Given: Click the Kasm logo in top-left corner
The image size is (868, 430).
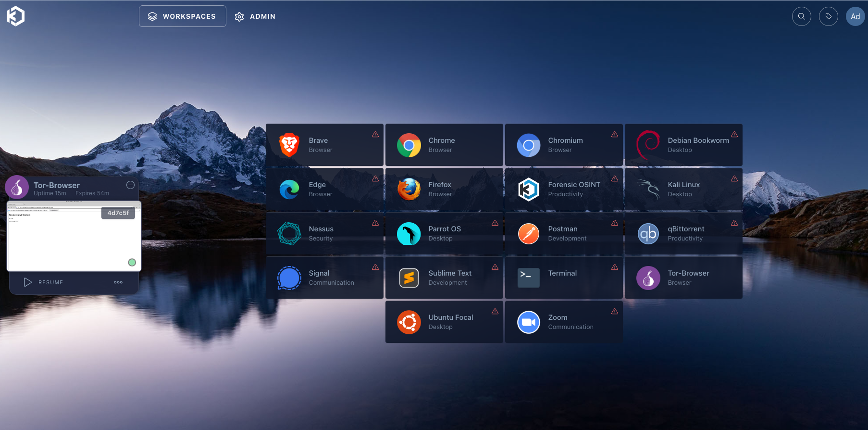Looking at the screenshot, I should point(15,16).
